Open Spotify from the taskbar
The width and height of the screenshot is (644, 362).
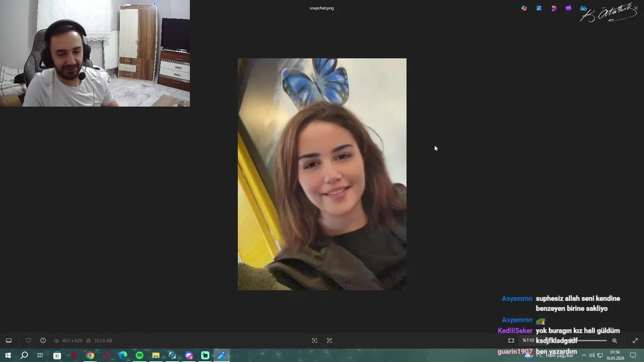click(139, 355)
